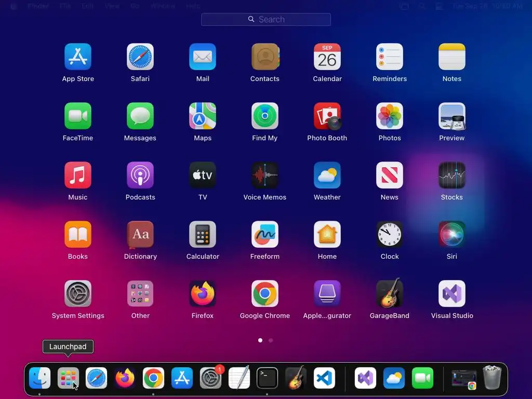Launch the Music app

click(x=78, y=175)
